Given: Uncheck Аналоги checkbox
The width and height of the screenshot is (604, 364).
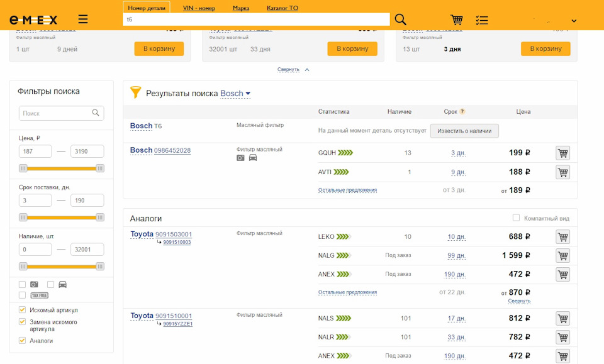Looking at the screenshot, I should (23, 341).
